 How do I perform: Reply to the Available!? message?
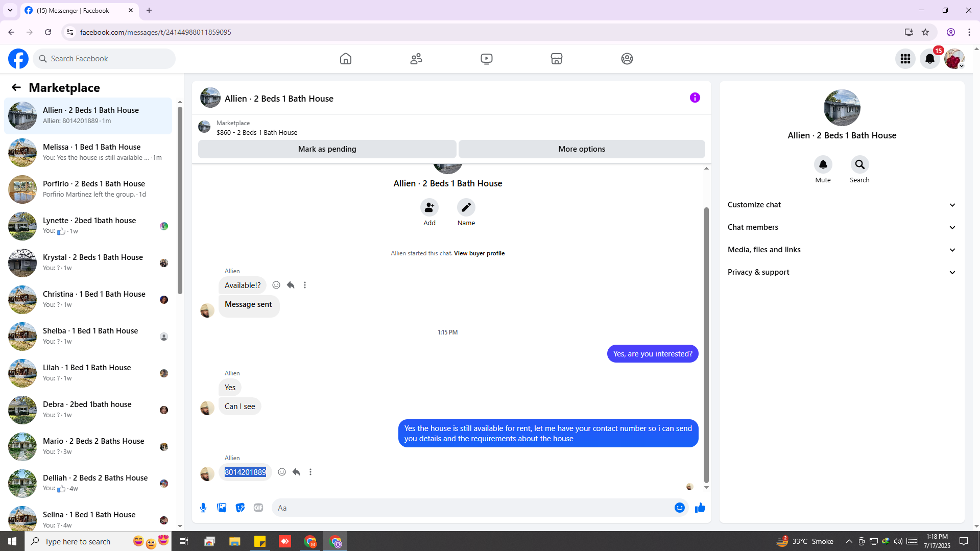(x=291, y=285)
